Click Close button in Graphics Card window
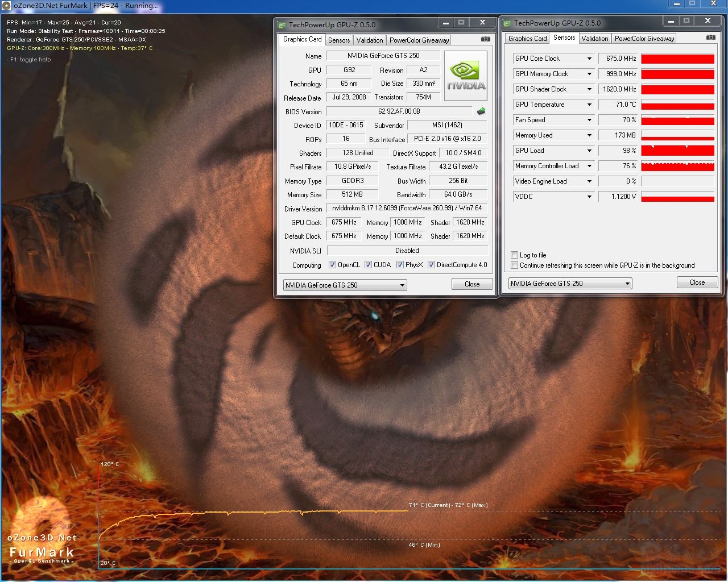728x582 pixels. (472, 284)
